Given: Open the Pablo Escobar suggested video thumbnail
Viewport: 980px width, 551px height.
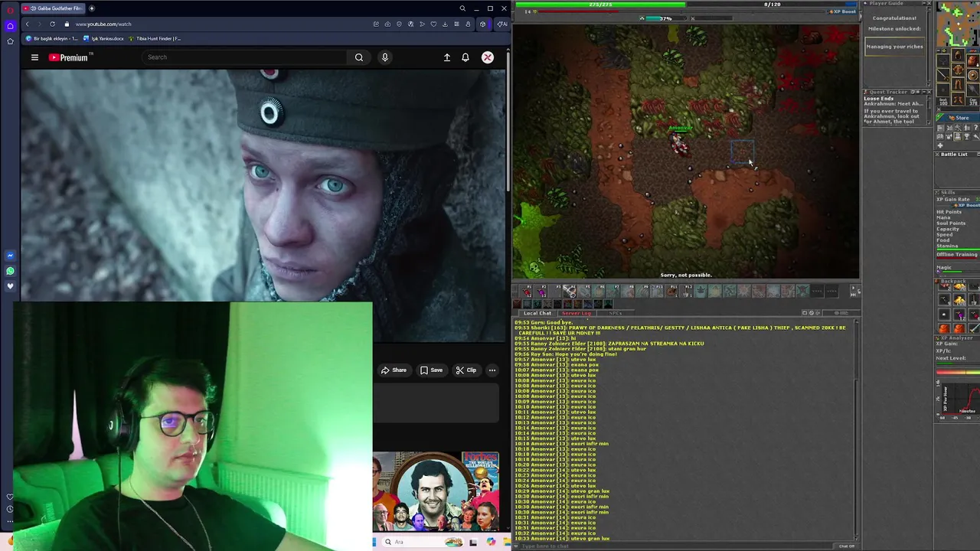Looking at the screenshot, I should tap(436, 491).
